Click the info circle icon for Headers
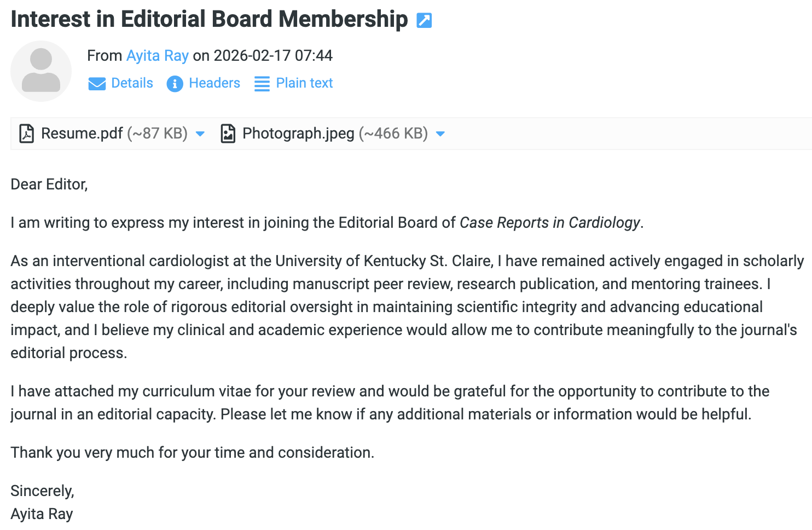Viewport: 812px width, 530px height. tap(175, 84)
